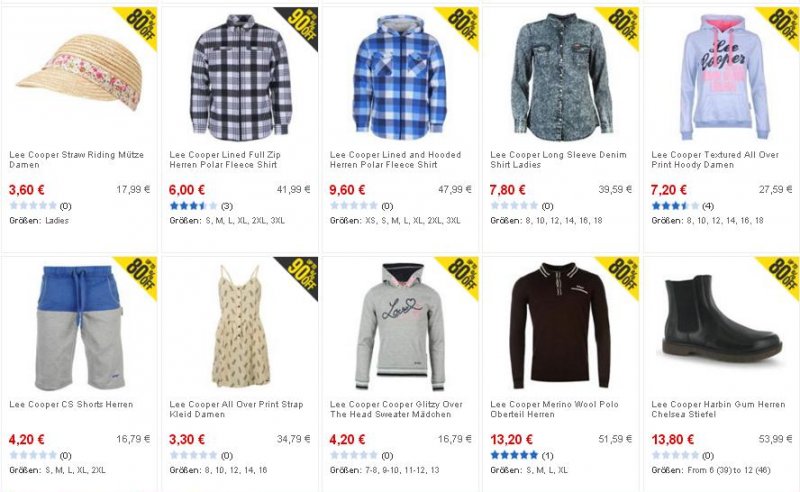The image size is (800, 492).
Task: Select the Textured All Over Print Hoody image
Action: pos(724,77)
